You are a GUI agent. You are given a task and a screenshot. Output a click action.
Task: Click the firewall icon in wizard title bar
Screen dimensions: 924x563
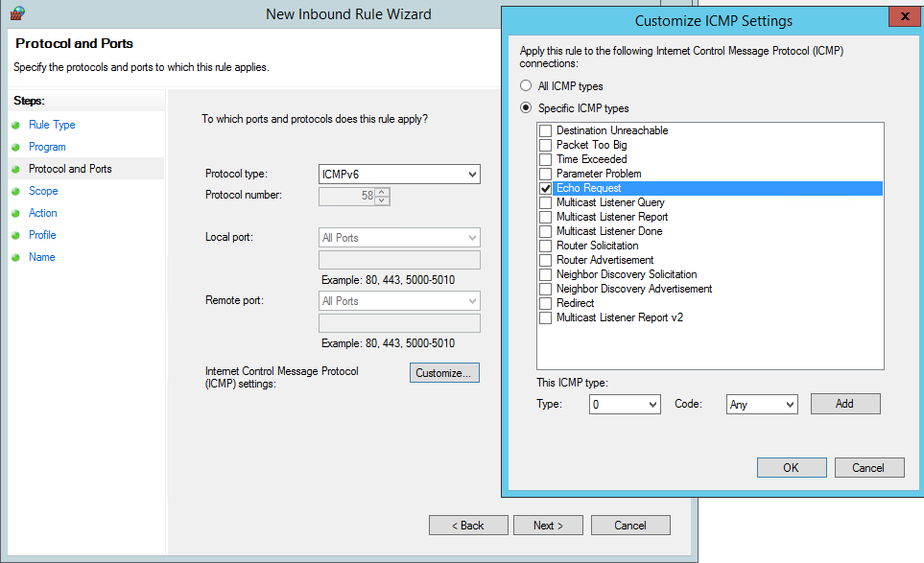tap(16, 13)
